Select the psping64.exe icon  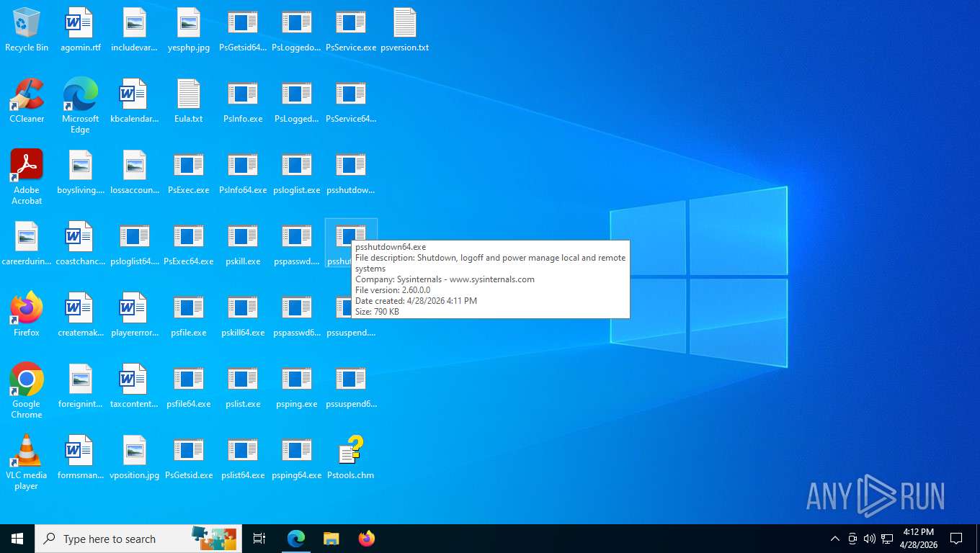coord(296,458)
